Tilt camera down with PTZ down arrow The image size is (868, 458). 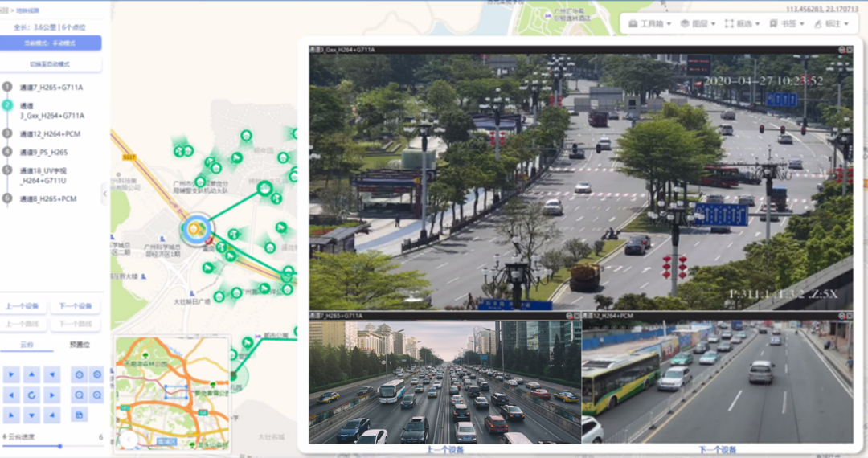(31, 415)
